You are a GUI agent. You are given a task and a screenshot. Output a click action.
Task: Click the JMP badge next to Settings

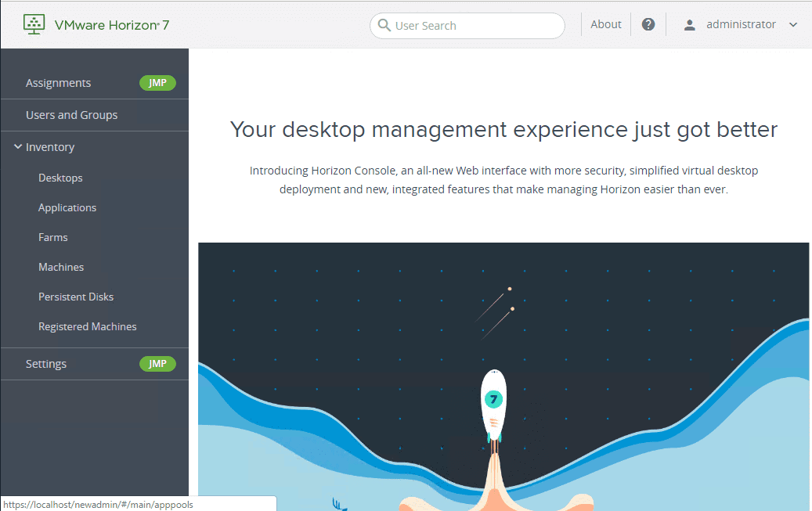[x=157, y=363]
